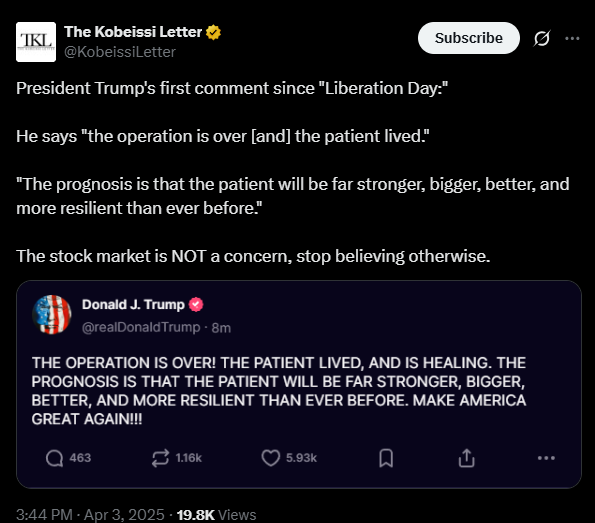
Task: Bookmark the quoted Trump post
Action: coord(386,458)
